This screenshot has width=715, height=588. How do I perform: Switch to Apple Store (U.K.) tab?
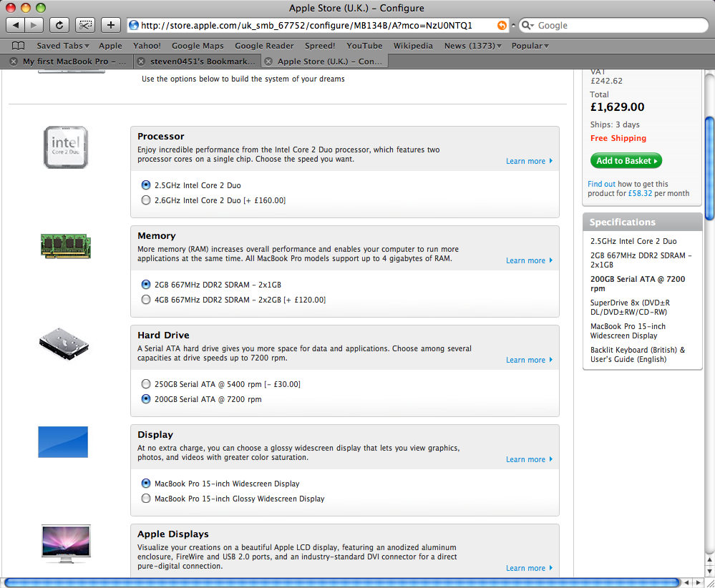330,62
